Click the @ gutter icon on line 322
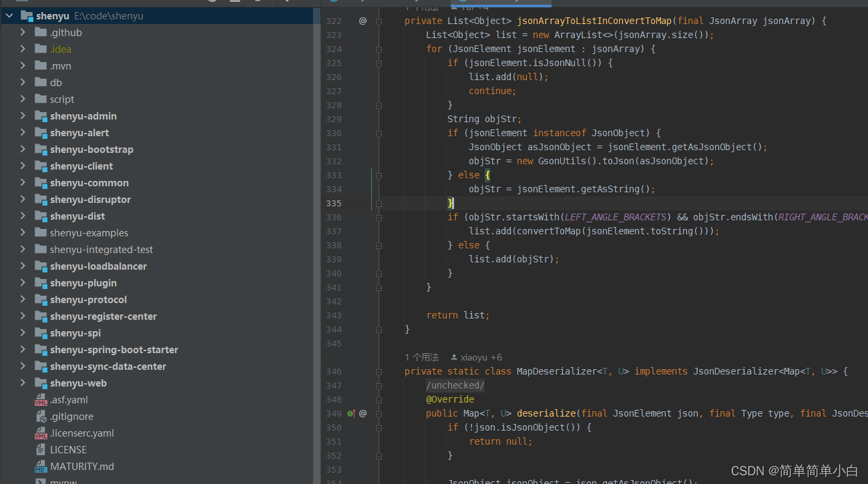The width and height of the screenshot is (868, 484). click(363, 21)
